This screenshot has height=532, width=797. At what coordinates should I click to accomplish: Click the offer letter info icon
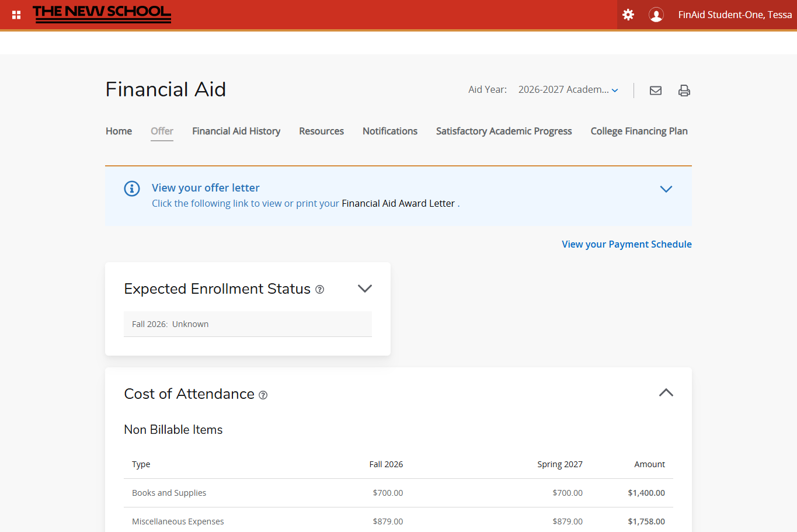pos(132,189)
